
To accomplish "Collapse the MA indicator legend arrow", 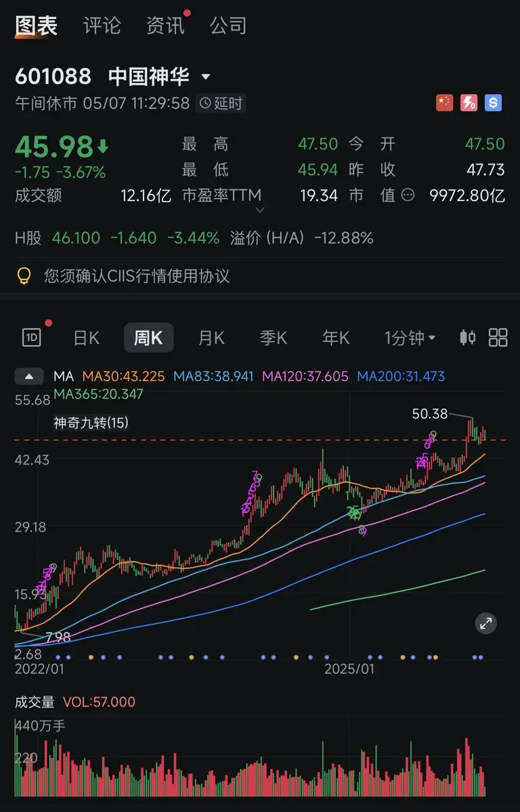I will 30,376.
